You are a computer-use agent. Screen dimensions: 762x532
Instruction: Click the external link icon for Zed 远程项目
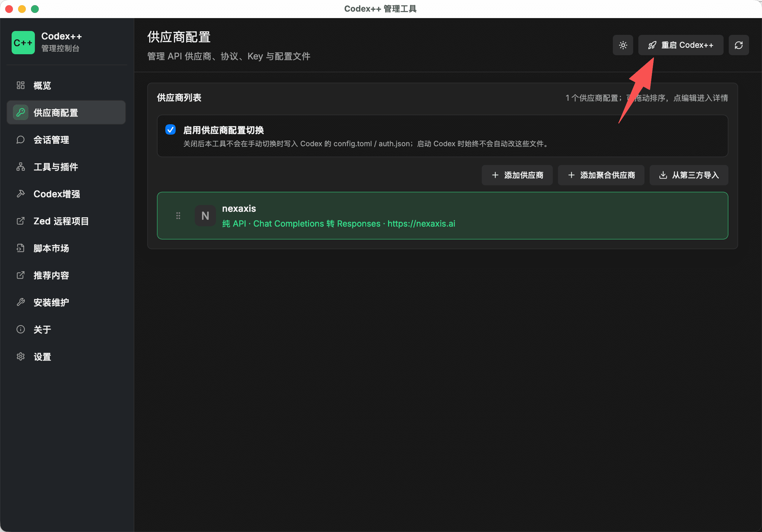pyautogui.click(x=21, y=221)
